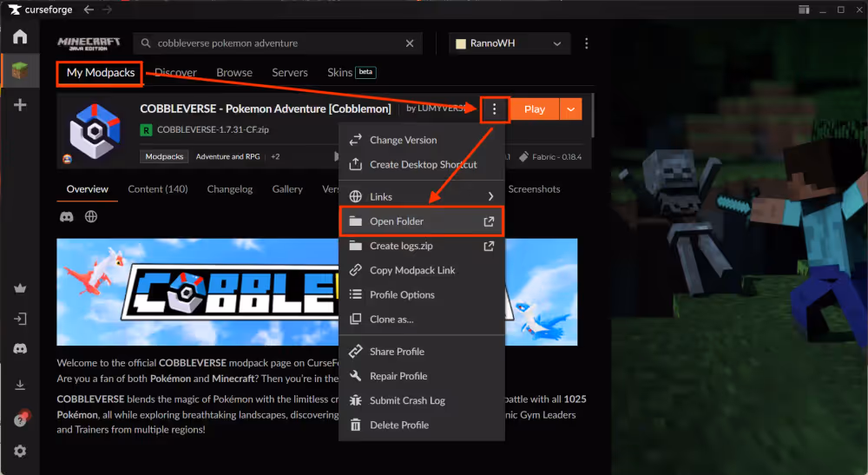Choose Delete Profile from menu
The width and height of the screenshot is (868, 475).
[x=421, y=426]
